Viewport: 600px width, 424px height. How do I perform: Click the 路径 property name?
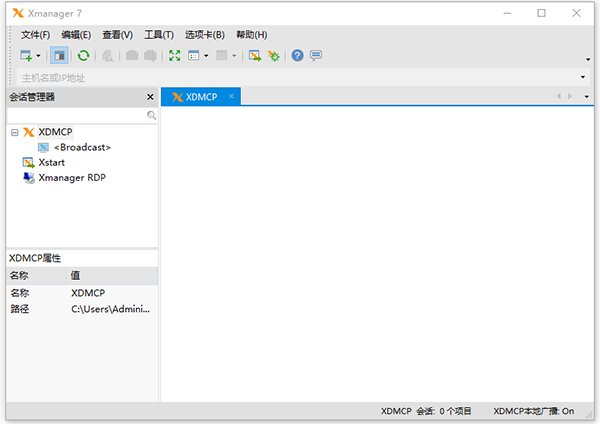tap(20, 309)
